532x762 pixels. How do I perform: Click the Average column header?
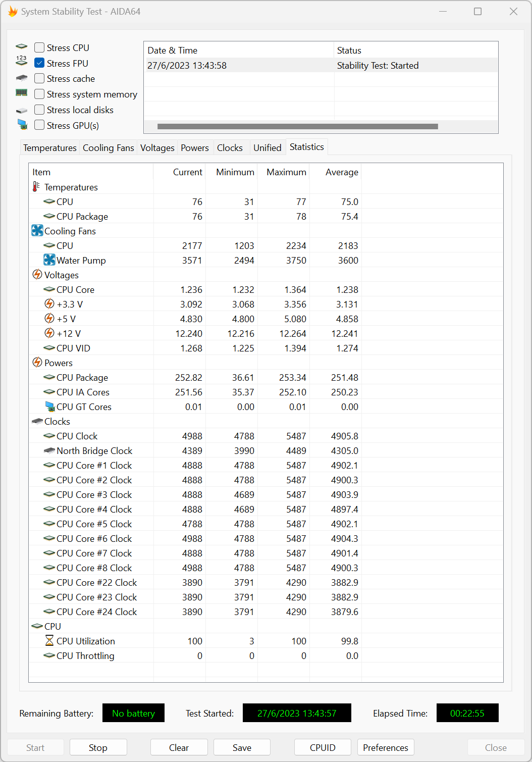tap(335, 172)
